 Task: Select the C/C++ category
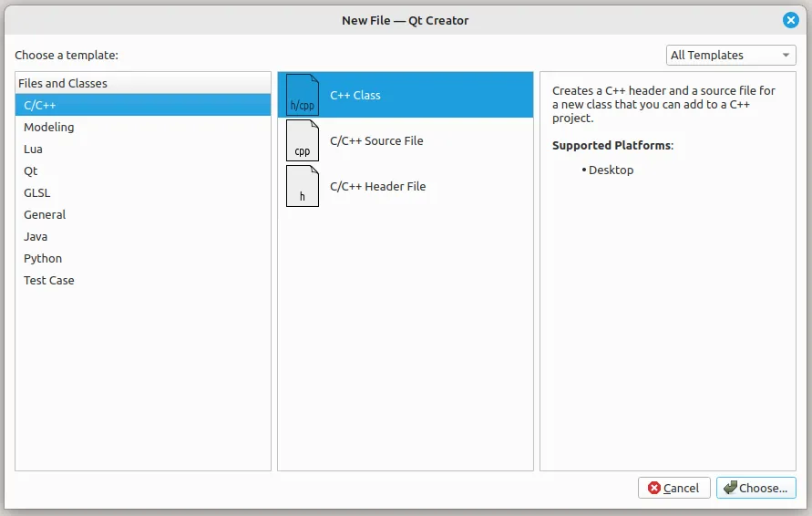tap(143, 105)
